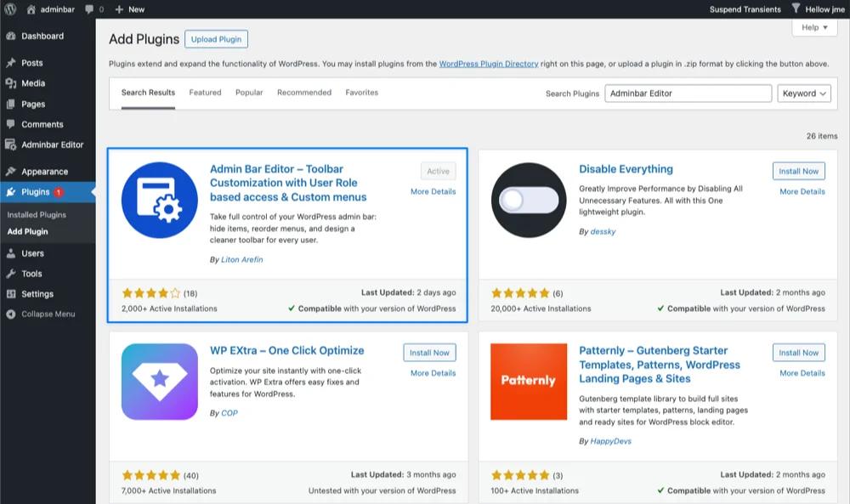Open Settings via the gear icon

(12, 293)
